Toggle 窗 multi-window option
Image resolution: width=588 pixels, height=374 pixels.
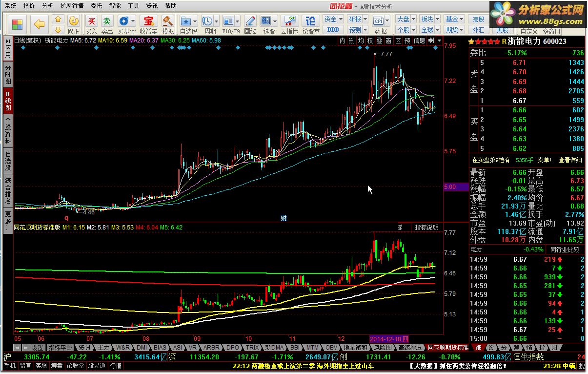[388, 41]
